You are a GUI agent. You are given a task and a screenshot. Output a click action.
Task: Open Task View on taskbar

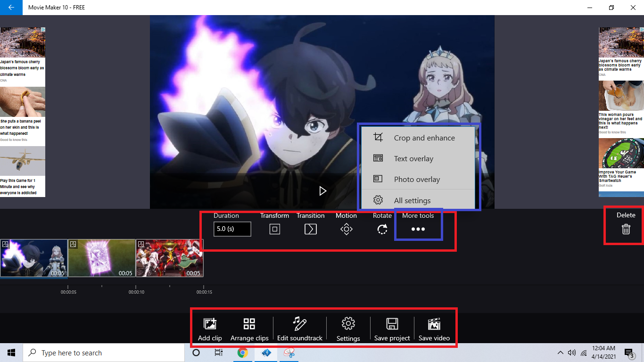tap(219, 353)
